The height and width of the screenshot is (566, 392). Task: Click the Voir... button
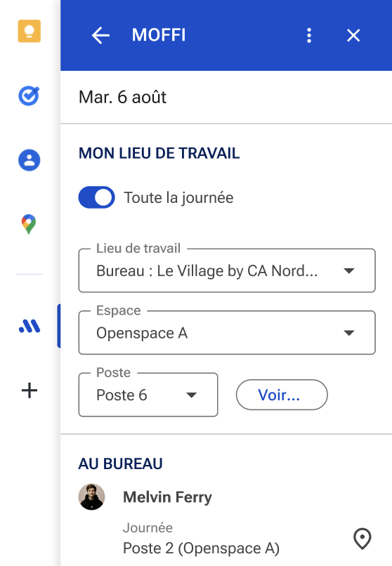282,395
